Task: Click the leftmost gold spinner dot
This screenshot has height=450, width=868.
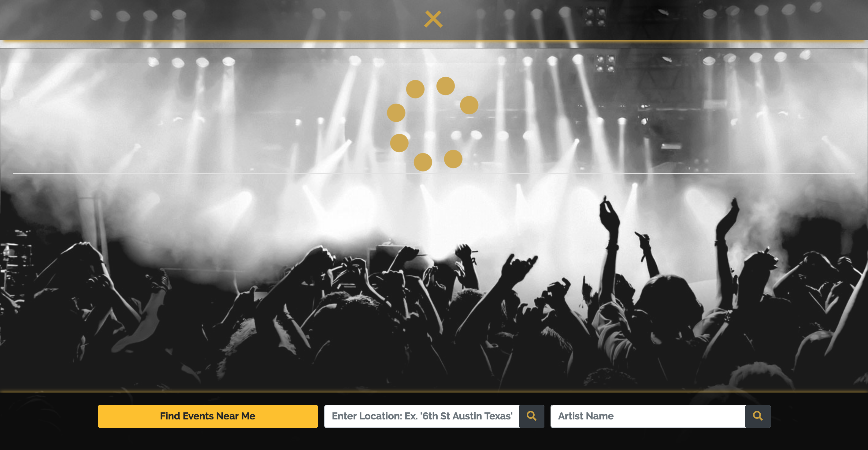Action: [396, 112]
